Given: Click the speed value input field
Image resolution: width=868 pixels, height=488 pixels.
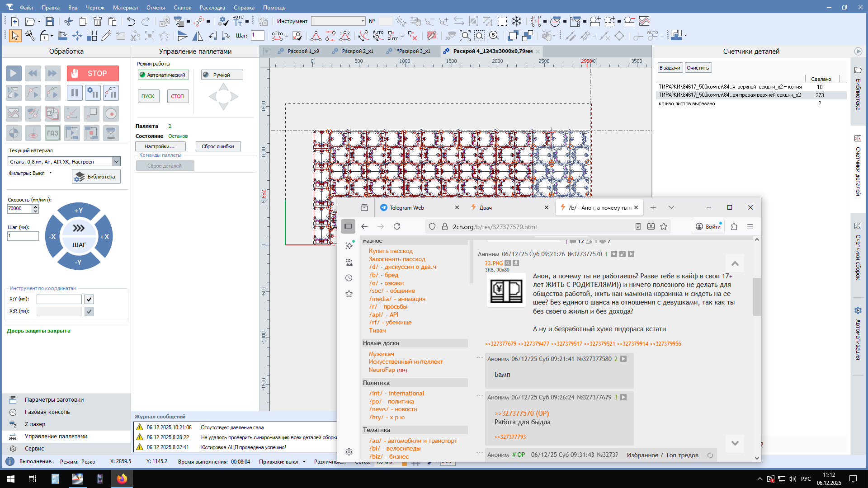Looking at the screenshot, I should [x=19, y=208].
